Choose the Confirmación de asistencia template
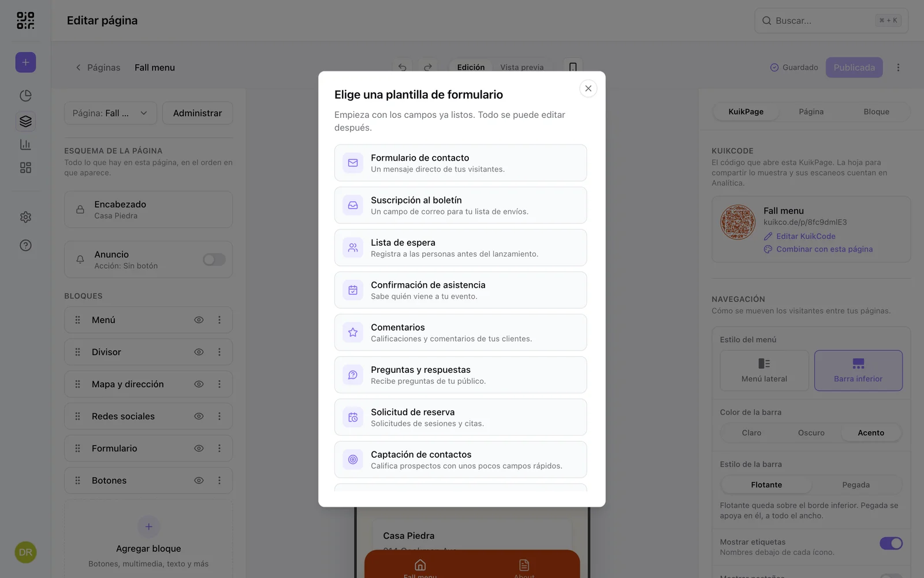Screen dimensions: 924x578 click(460, 290)
